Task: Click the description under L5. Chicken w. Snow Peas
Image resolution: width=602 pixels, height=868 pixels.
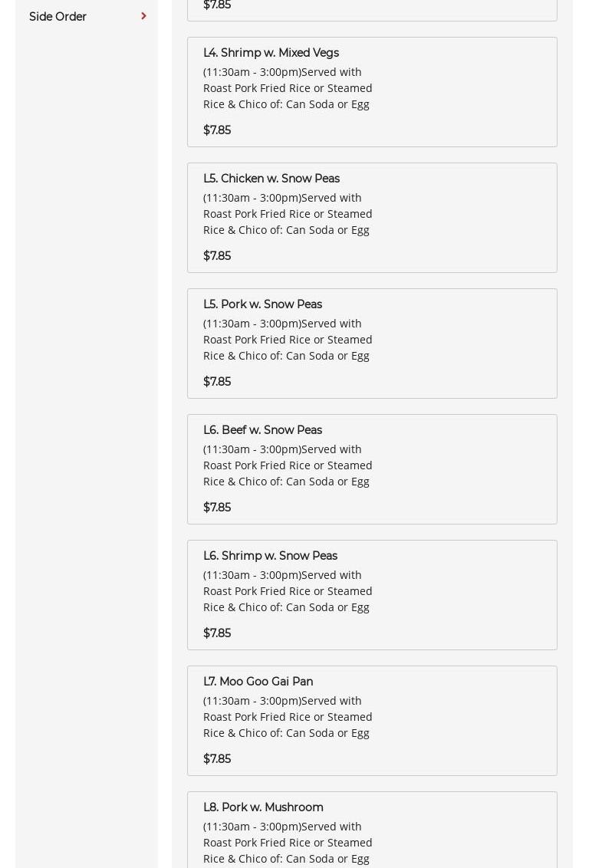Action: point(288,214)
